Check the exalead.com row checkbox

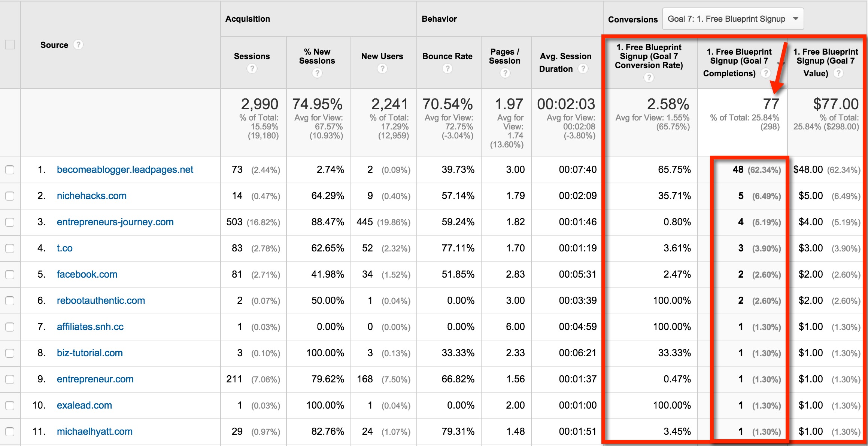click(x=10, y=406)
